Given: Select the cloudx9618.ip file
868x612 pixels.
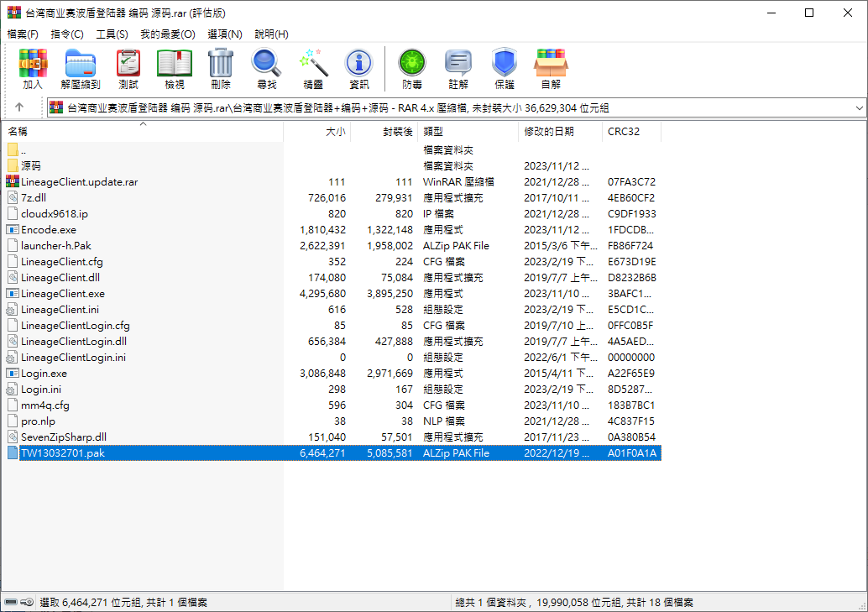Looking at the screenshot, I should 55,214.
